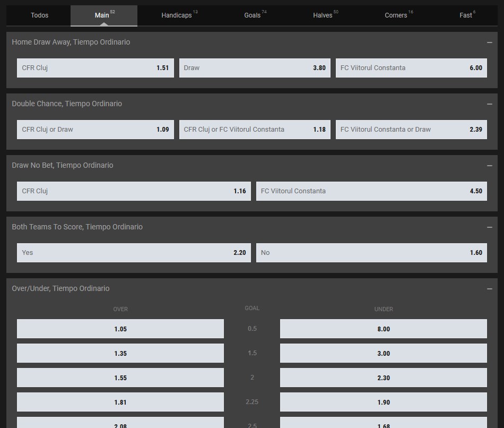The height and width of the screenshot is (428, 504).
Task: Bet on the Draw at 3.80
Action: click(x=255, y=68)
